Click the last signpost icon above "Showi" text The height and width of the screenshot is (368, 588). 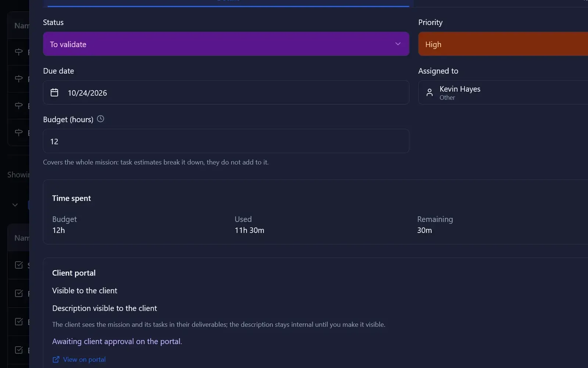pos(19,132)
